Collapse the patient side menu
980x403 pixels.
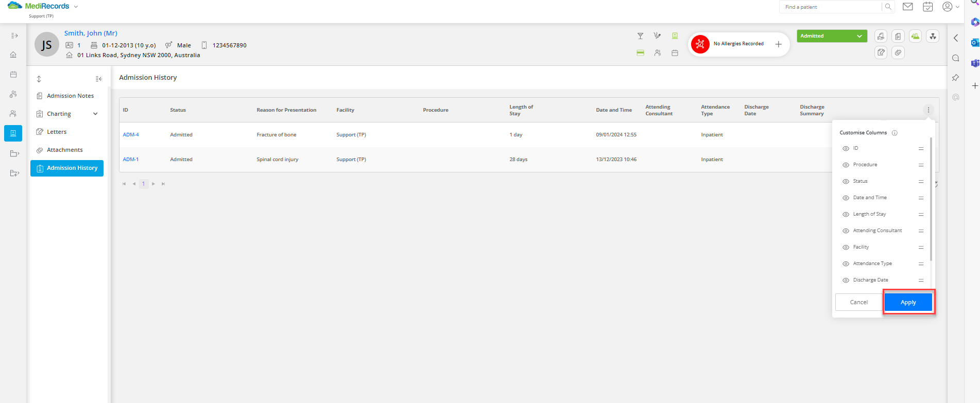pyautogui.click(x=99, y=79)
